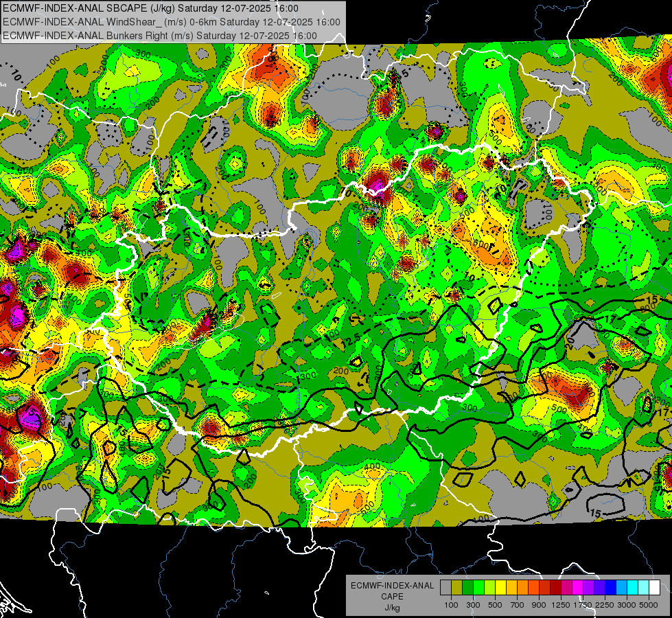Click the purple swatch after 1750
The image size is (672, 618).
[588, 588]
